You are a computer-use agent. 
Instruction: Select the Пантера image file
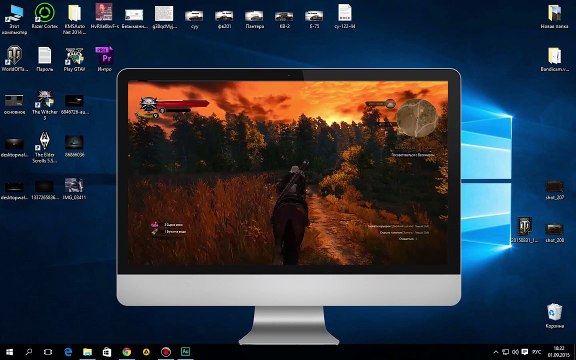click(x=254, y=19)
